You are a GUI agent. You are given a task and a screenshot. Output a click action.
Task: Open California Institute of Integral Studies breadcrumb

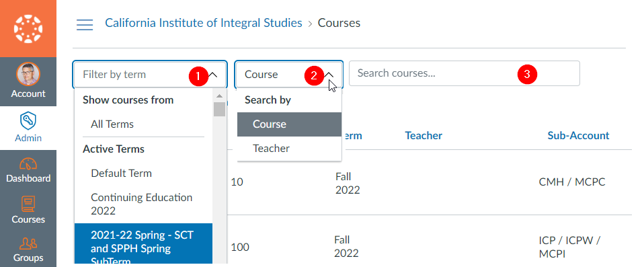pos(204,23)
